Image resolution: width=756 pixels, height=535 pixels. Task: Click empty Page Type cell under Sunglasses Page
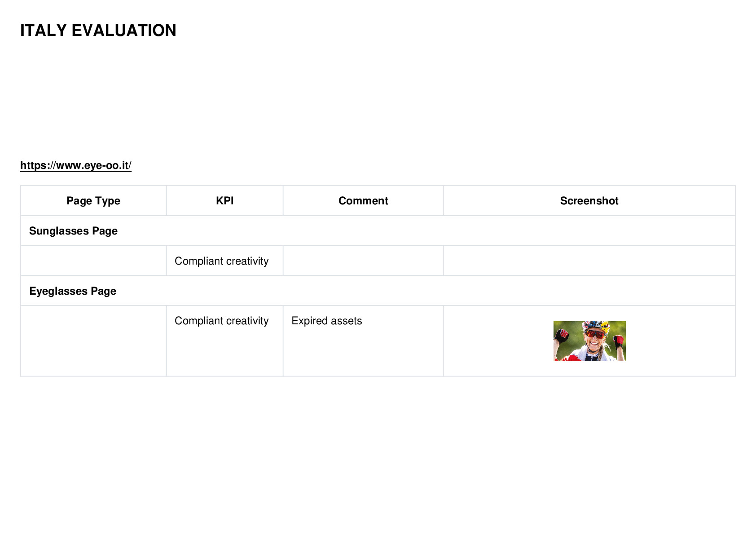pyautogui.click(x=93, y=261)
